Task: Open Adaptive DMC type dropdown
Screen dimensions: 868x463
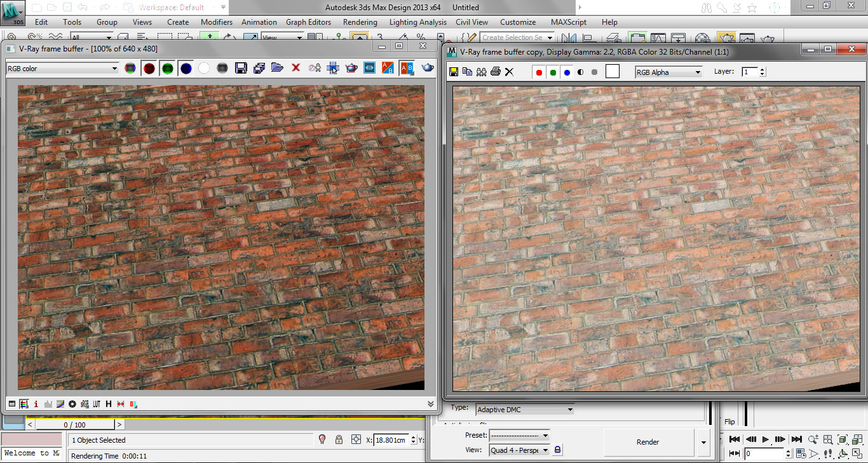Action: tap(524, 410)
